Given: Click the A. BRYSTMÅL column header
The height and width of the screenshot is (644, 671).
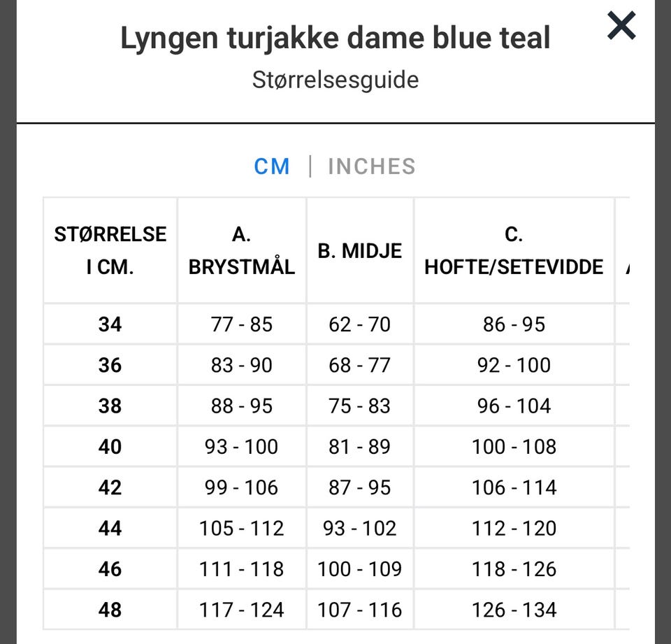Looking at the screenshot, I should pyautogui.click(x=242, y=250).
